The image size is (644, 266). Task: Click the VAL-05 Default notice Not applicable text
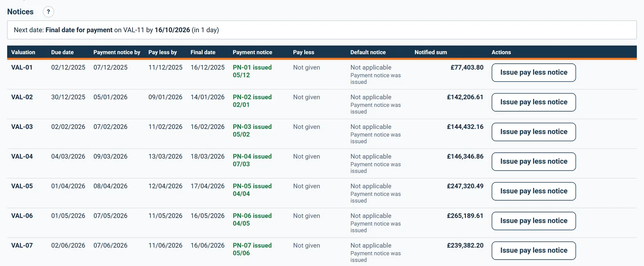[x=371, y=186]
